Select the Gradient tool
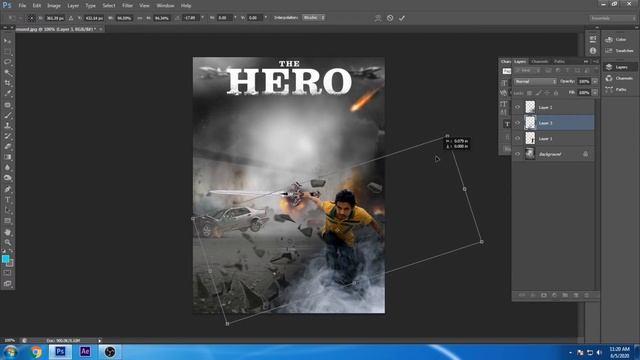This screenshot has height=360, width=640. coord(7,157)
